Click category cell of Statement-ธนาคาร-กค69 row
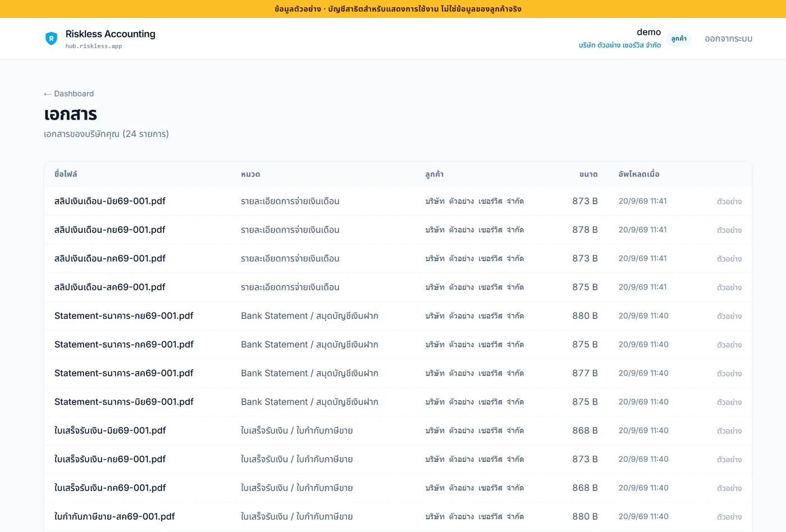The image size is (786, 532). pyautogui.click(x=309, y=345)
